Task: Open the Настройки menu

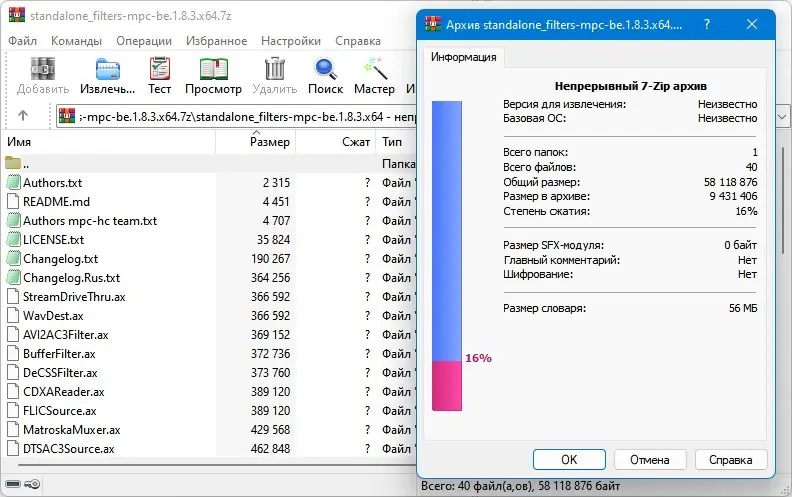Action: [x=291, y=41]
